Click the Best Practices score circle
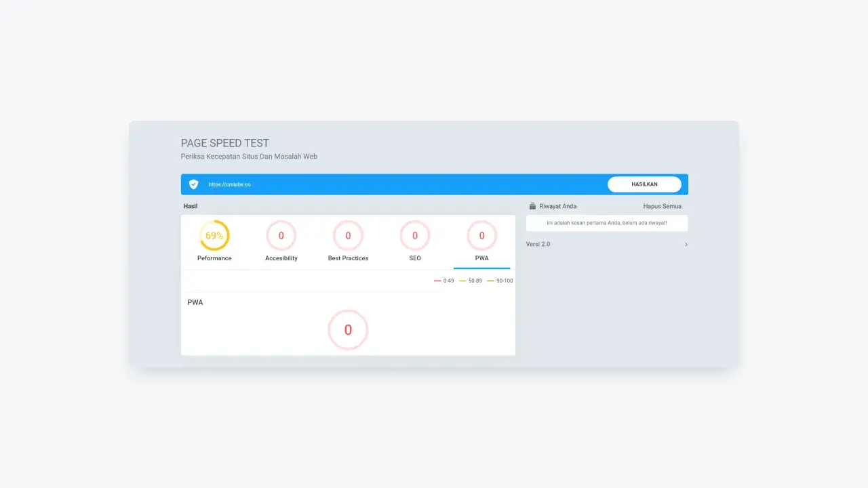This screenshot has height=488, width=868. click(348, 236)
